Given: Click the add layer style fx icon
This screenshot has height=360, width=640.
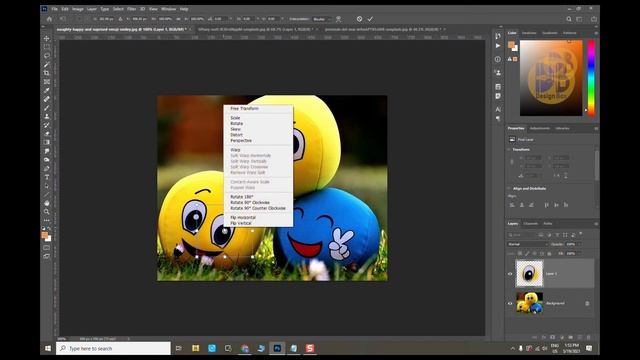Looking at the screenshot, I should click(x=543, y=338).
